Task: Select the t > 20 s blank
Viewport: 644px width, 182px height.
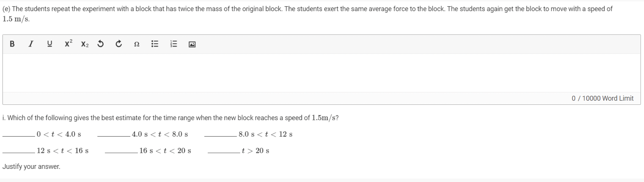Action: point(224,151)
